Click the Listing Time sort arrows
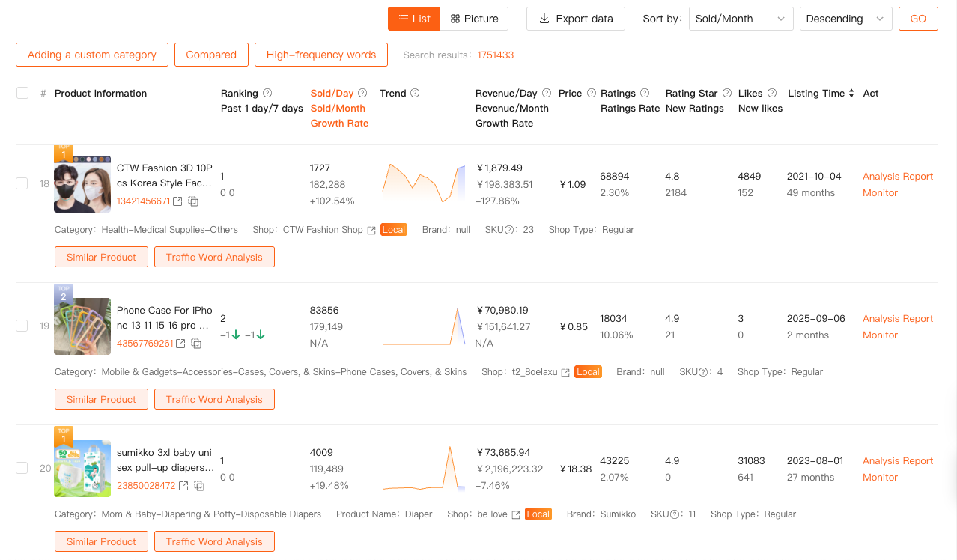957x560 pixels. [851, 93]
